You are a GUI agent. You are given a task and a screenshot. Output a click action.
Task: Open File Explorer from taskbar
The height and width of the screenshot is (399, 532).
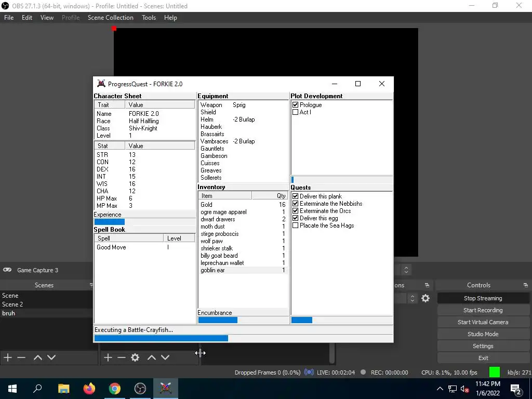point(63,389)
